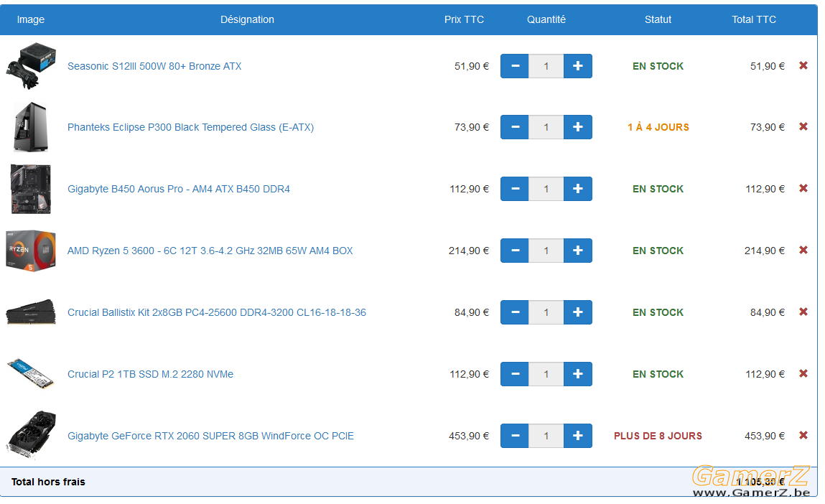Click the 453,90 € unit price

click(469, 436)
